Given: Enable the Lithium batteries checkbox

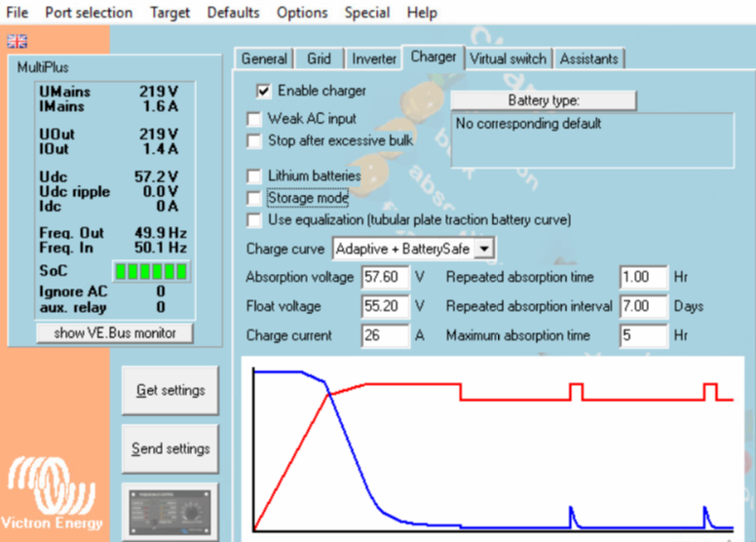Looking at the screenshot, I should (254, 175).
